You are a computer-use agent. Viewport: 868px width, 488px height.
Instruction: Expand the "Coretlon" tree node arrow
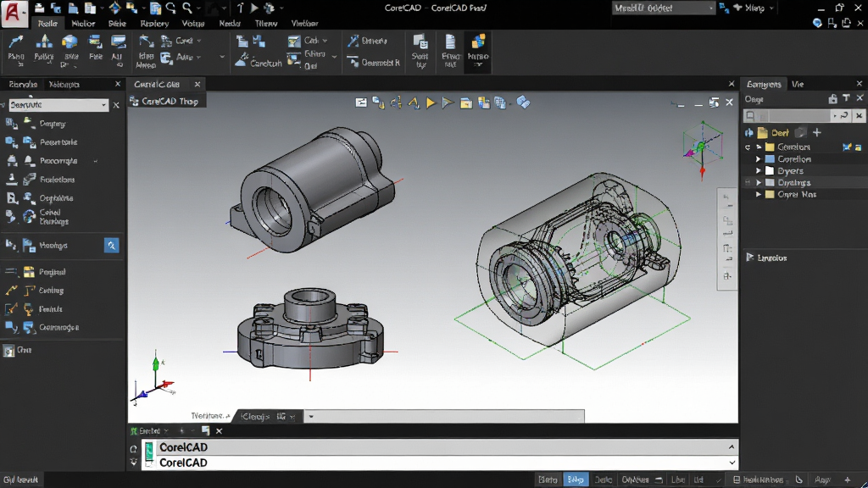pyautogui.click(x=759, y=159)
